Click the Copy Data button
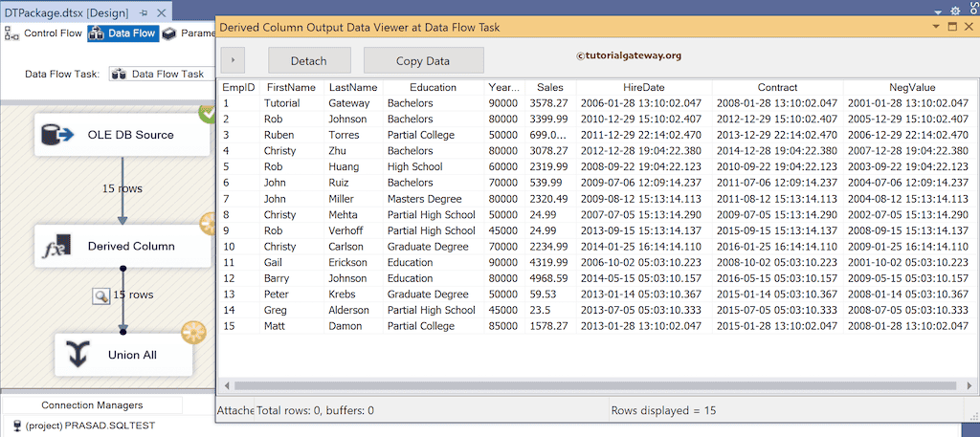 tap(423, 60)
